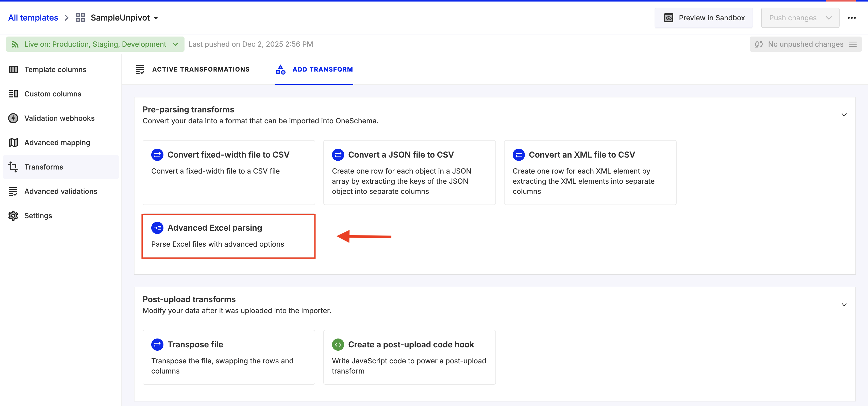Image resolution: width=868 pixels, height=406 pixels.
Task: Open the SampleUnpivot template dropdown
Action: pos(156,18)
